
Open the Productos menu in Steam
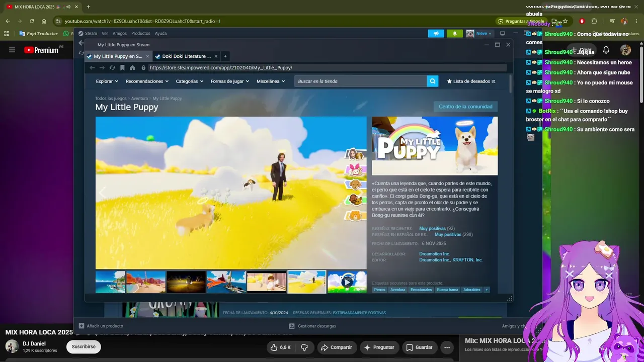pyautogui.click(x=141, y=33)
